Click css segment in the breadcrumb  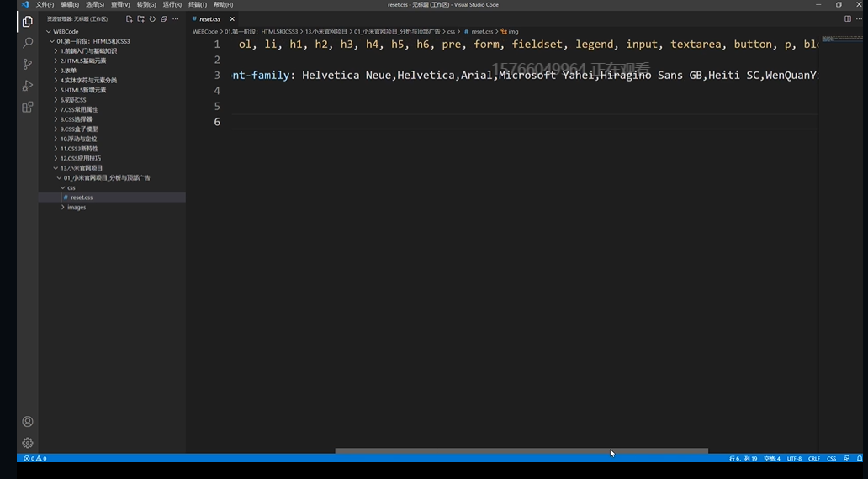(451, 32)
